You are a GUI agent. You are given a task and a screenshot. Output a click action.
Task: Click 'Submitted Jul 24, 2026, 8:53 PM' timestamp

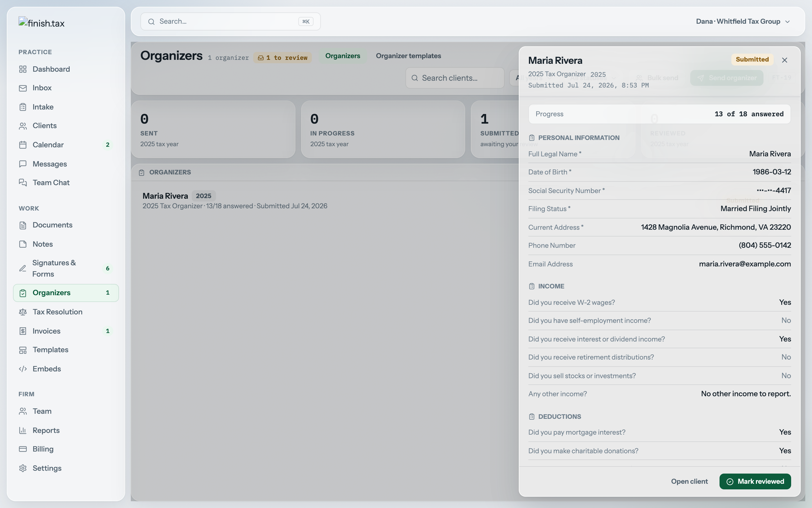click(588, 85)
